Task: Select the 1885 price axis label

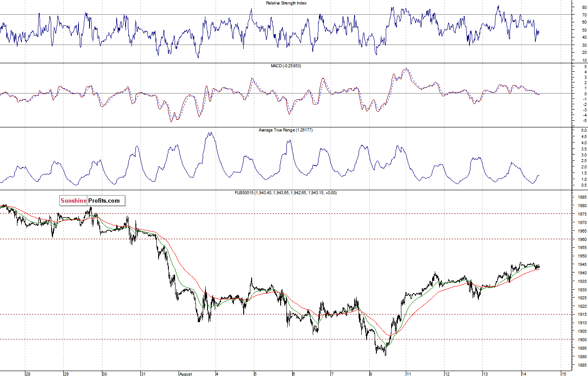Action: (x=582, y=365)
